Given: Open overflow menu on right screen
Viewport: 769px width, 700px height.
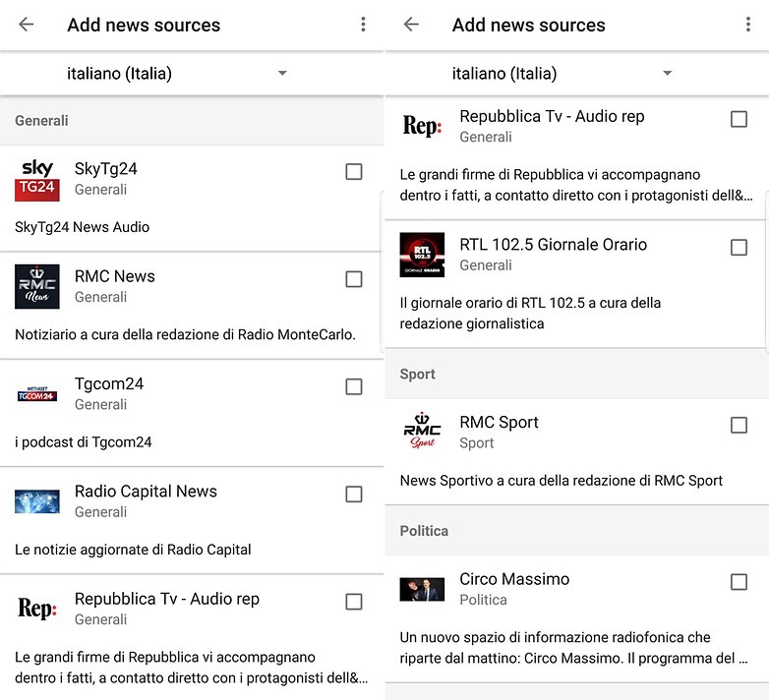Looking at the screenshot, I should (748, 24).
